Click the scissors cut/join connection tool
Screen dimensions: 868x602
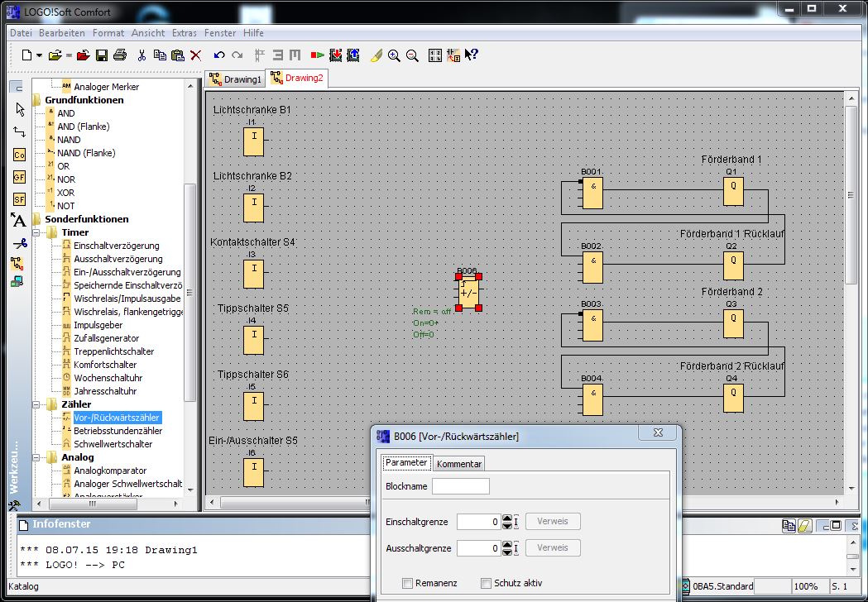19,243
